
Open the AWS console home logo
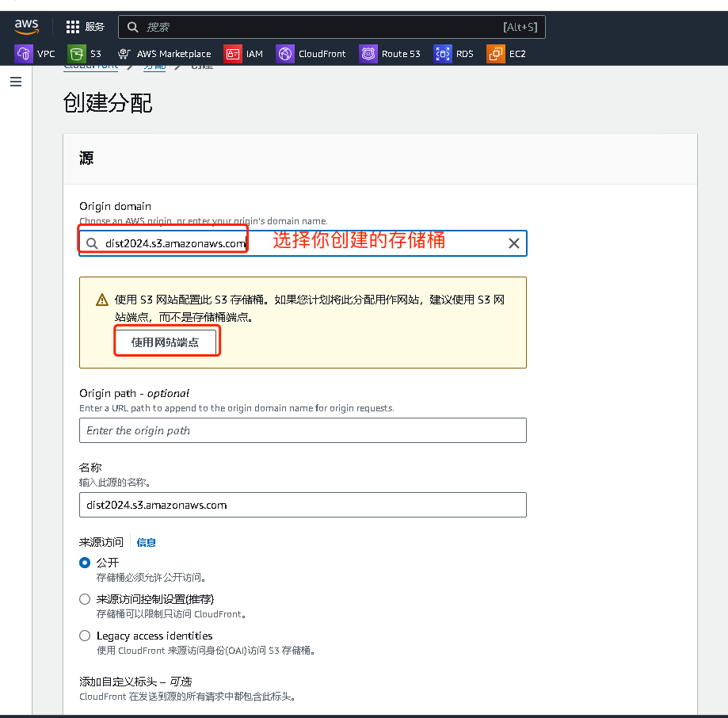click(x=26, y=26)
